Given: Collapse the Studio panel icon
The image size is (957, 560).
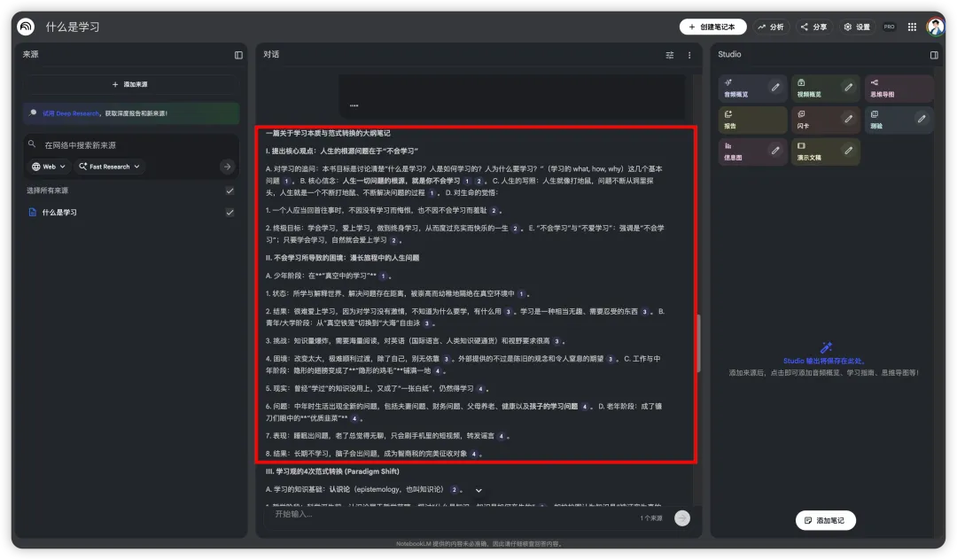Looking at the screenshot, I should tap(934, 55).
